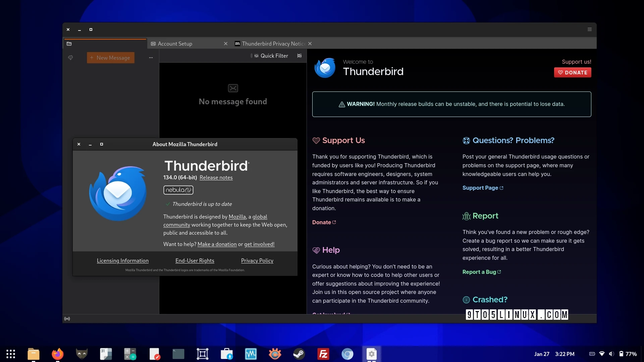Open the app grid launcher
Screen dimensions: 644x362
[x=11, y=354]
